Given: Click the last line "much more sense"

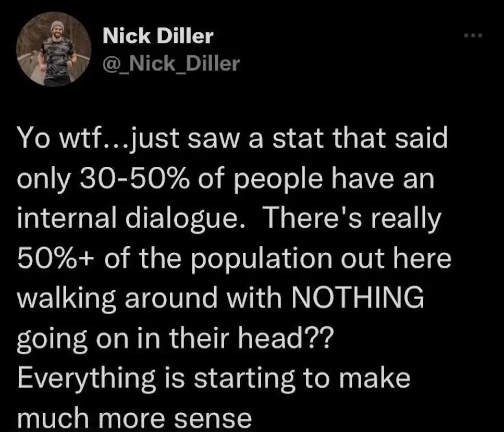Looking at the screenshot, I should click(134, 418).
